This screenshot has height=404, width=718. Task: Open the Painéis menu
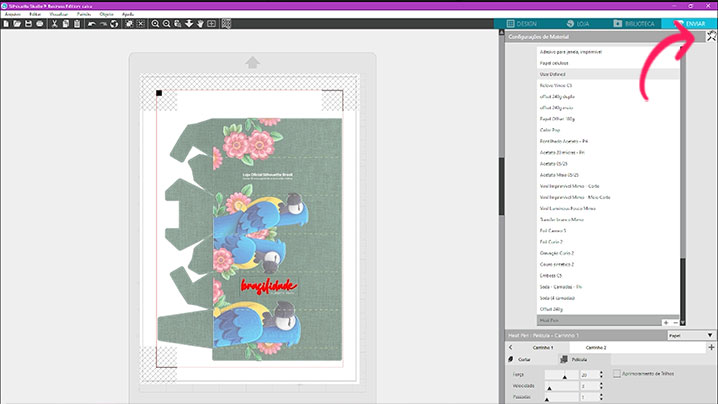tap(84, 14)
